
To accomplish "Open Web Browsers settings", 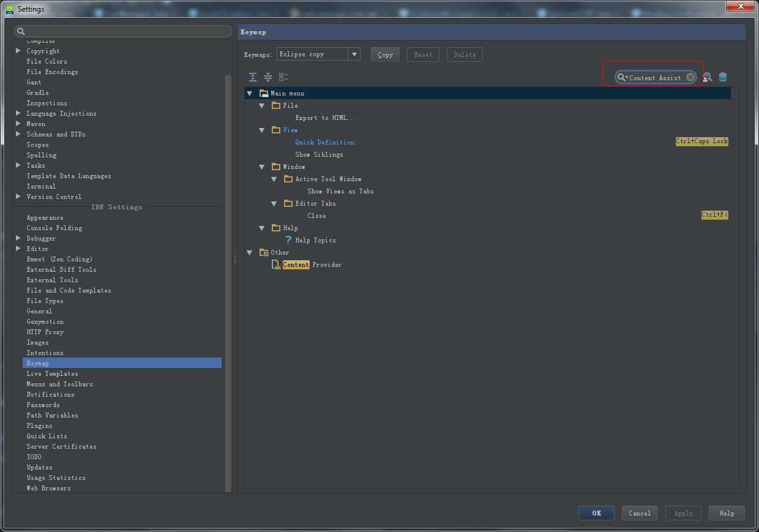I will (48, 488).
